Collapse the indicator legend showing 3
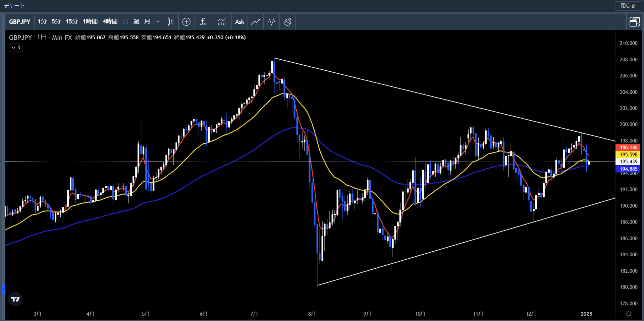Screen dimensions: 644x321 [x=16, y=48]
